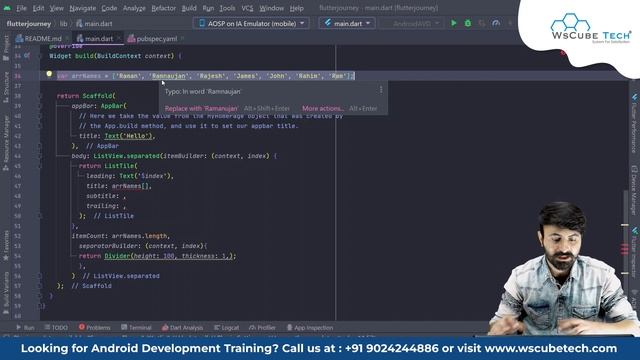This screenshot has width=640, height=360.
Task: Click 'Divider(height: 100, thickness: 1,)' code
Action: coord(169,256)
